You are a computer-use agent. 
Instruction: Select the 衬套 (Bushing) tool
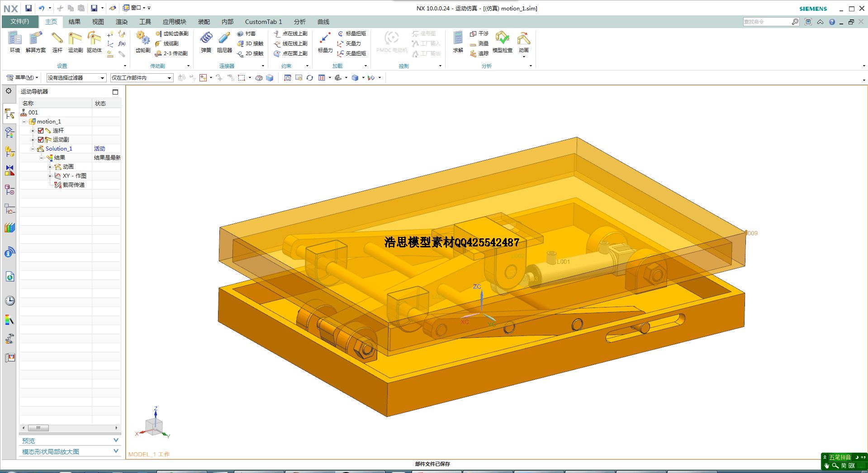pos(247,33)
